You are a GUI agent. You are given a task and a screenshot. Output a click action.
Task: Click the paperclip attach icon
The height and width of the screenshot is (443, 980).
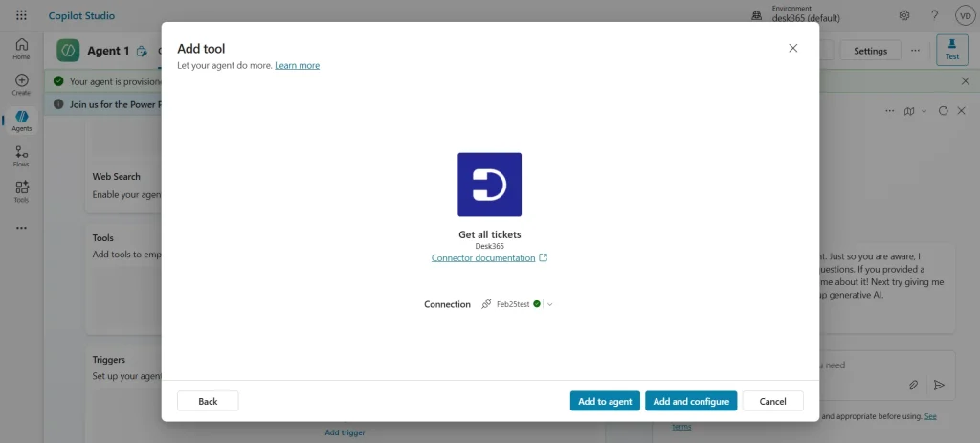click(x=913, y=385)
